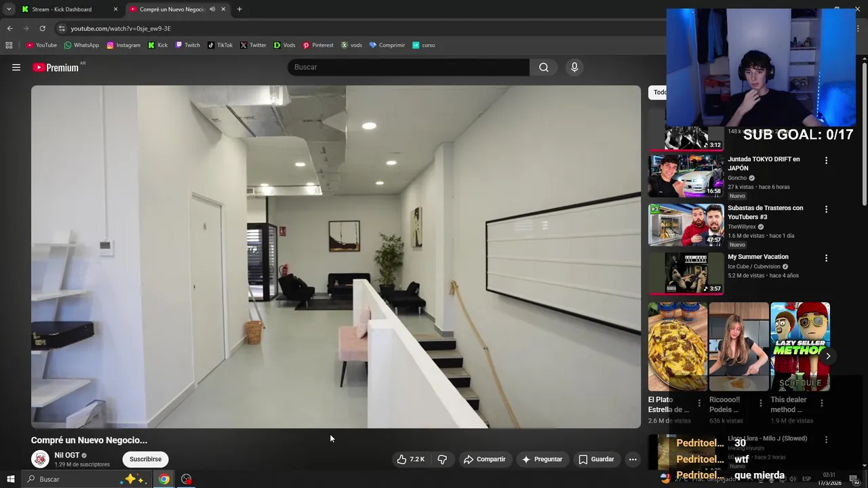Open the Twitter bookmark
868x488 pixels.
click(x=253, y=45)
